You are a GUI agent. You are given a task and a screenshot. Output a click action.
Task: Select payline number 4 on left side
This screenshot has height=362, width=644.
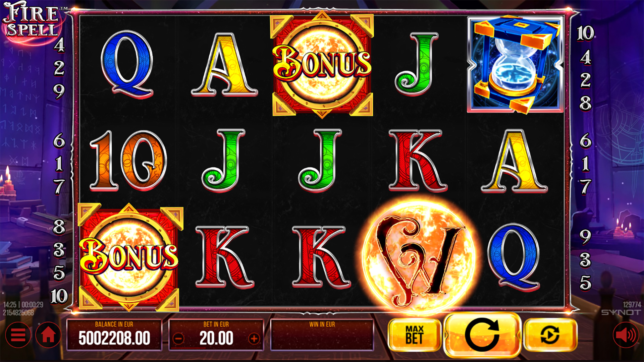pyautogui.click(x=59, y=45)
